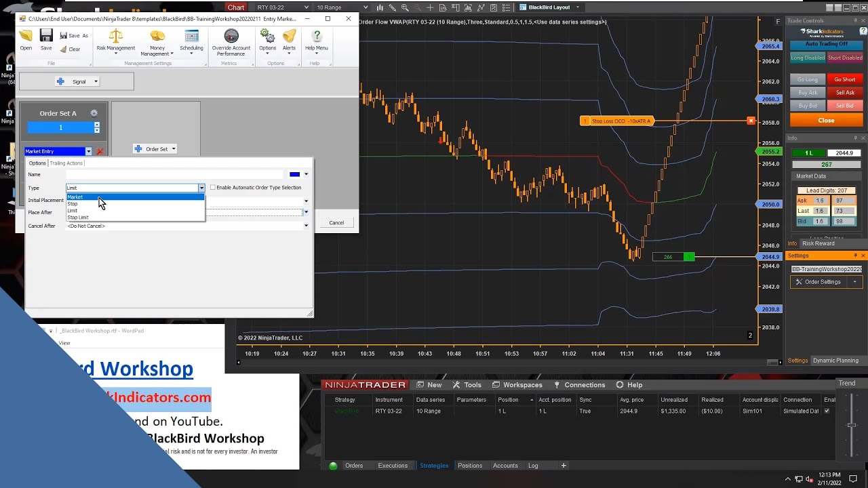The height and width of the screenshot is (488, 868).
Task: Open Scheduling calendar icon
Action: pos(192,36)
